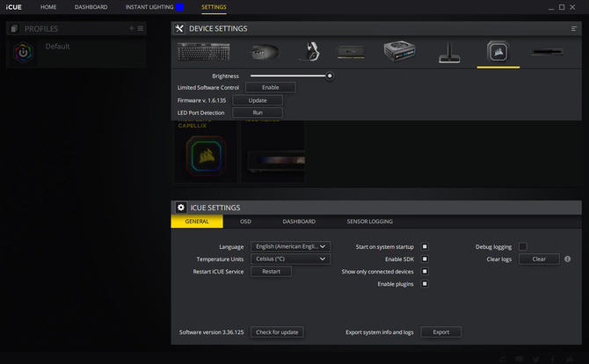This screenshot has height=364, width=589.
Task: Click the Default profile icon
Action: [x=23, y=53]
